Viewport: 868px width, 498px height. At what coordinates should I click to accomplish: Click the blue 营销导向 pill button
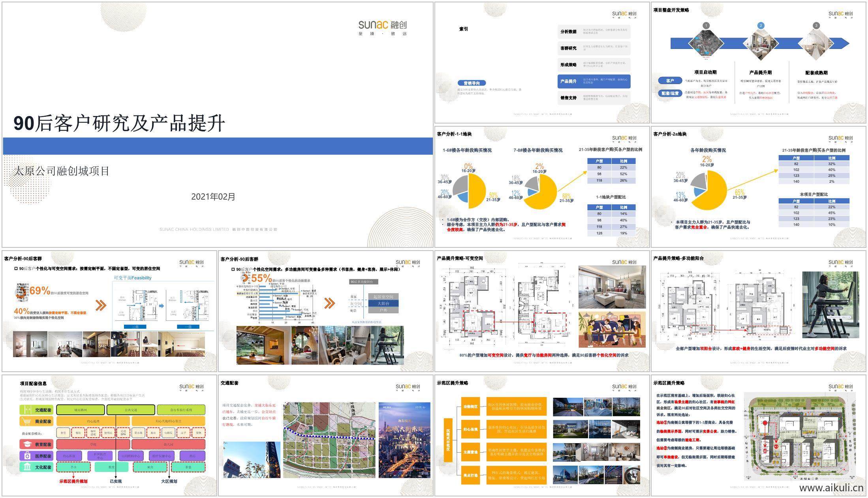(x=472, y=83)
